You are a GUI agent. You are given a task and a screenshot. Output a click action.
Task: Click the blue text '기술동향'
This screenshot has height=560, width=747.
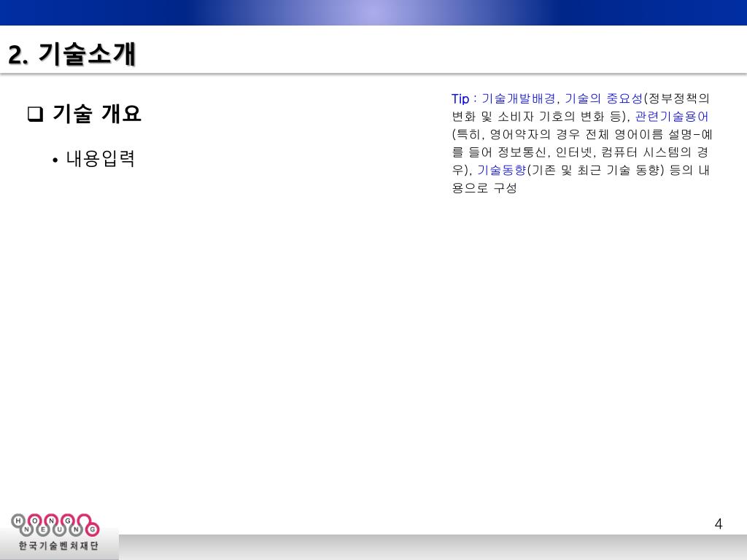pyautogui.click(x=502, y=170)
